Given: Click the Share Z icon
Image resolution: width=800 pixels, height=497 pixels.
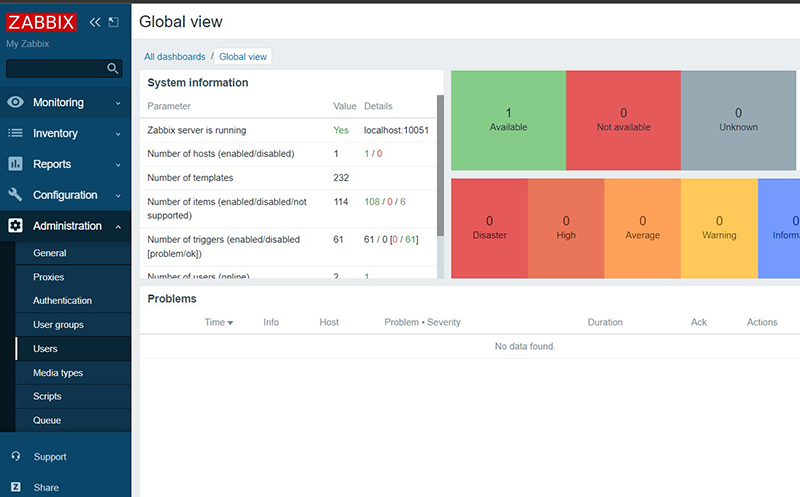Looking at the screenshot, I should [16, 487].
